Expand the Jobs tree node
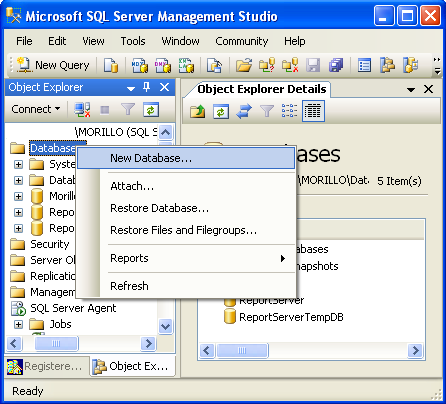This screenshot has height=404, width=446. click(x=19, y=324)
